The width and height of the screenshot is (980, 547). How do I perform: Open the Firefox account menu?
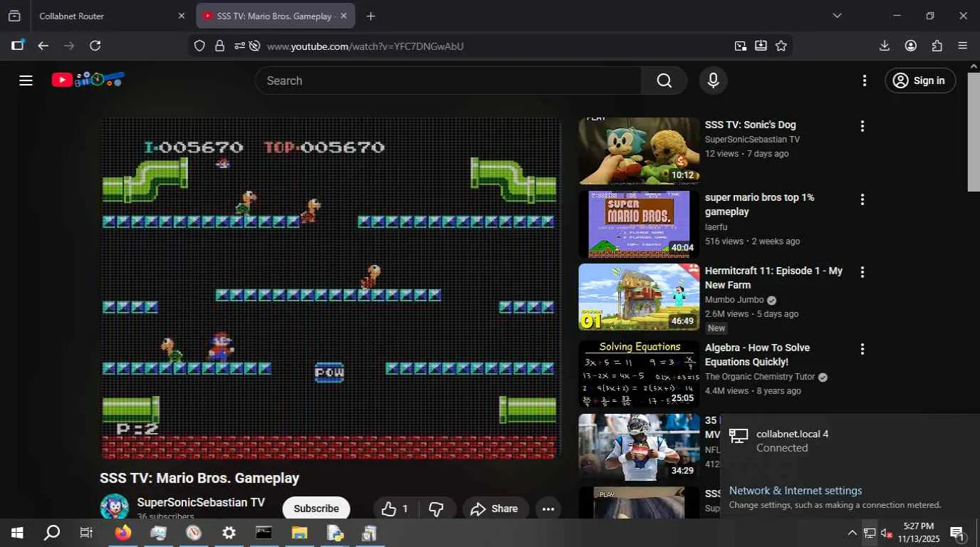click(x=911, y=46)
